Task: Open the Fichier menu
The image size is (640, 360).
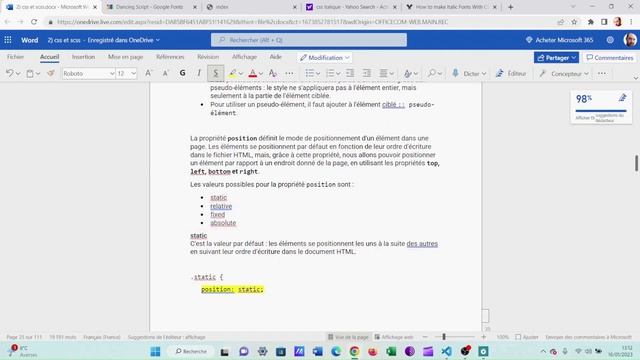Action: (x=16, y=57)
